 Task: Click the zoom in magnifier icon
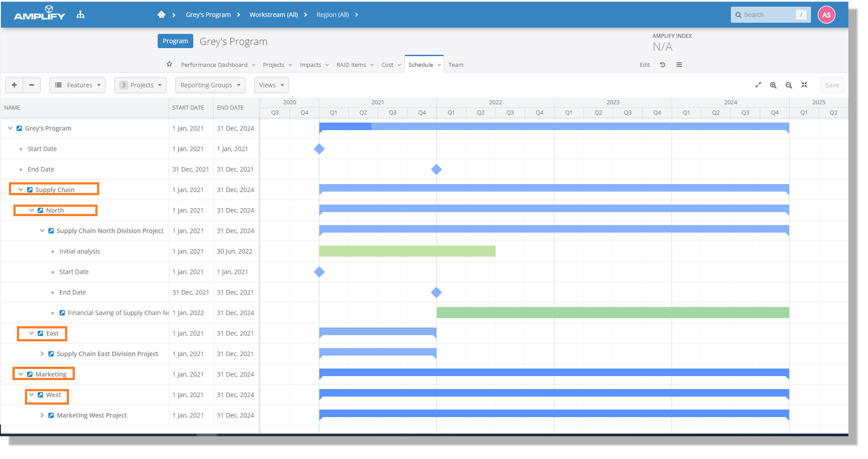click(x=773, y=85)
